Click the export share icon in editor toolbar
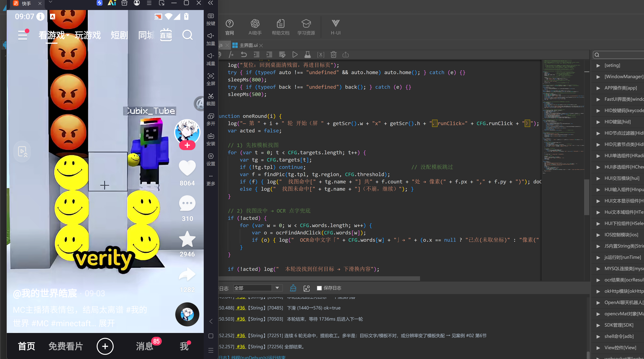The width and height of the screenshot is (644, 359). click(345, 54)
